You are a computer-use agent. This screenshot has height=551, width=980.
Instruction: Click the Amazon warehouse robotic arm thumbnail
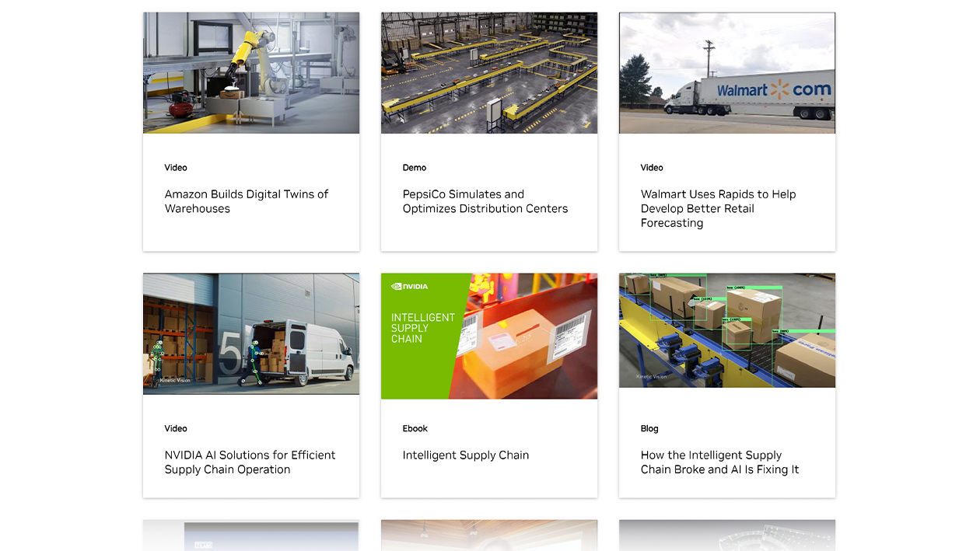pyautogui.click(x=250, y=72)
